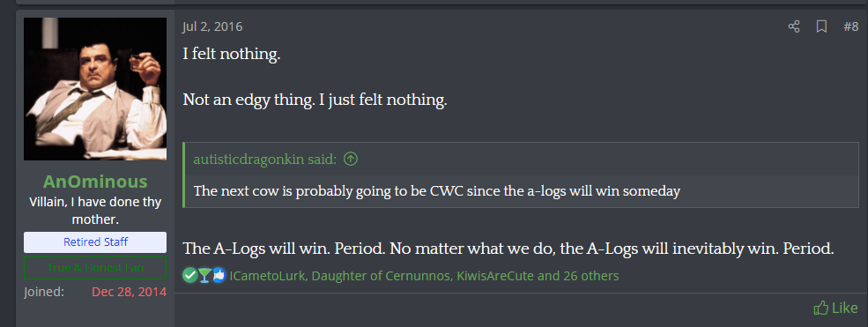Click the Dec 28, 2014 joined date
This screenshot has height=327, width=868.
129,292
